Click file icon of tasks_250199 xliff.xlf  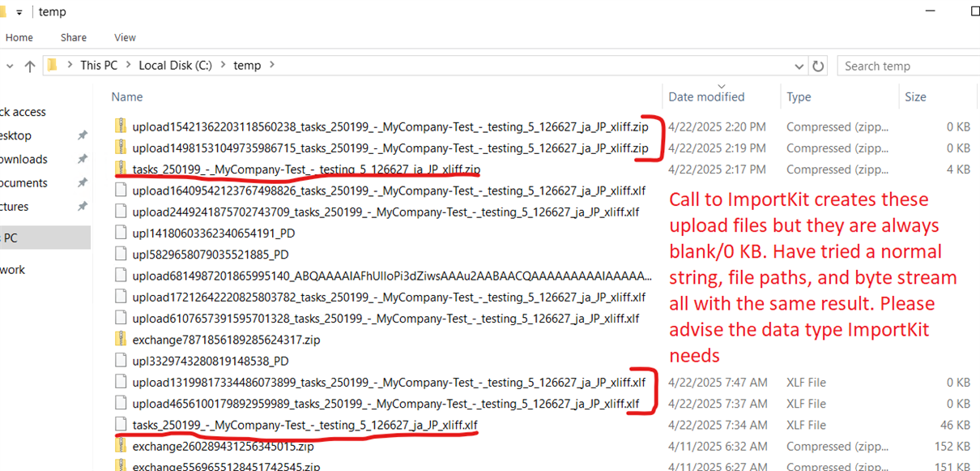(121, 424)
